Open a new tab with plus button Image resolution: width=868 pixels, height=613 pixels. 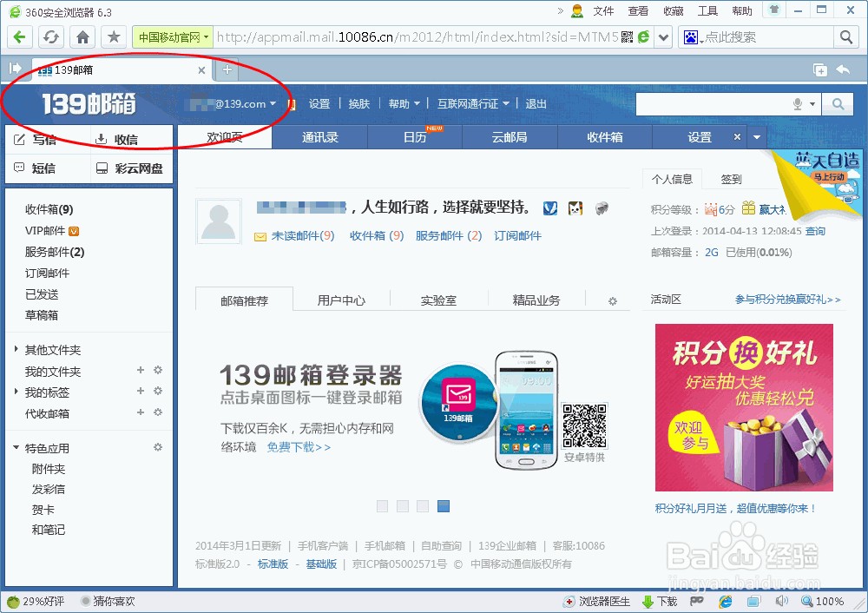(227, 69)
